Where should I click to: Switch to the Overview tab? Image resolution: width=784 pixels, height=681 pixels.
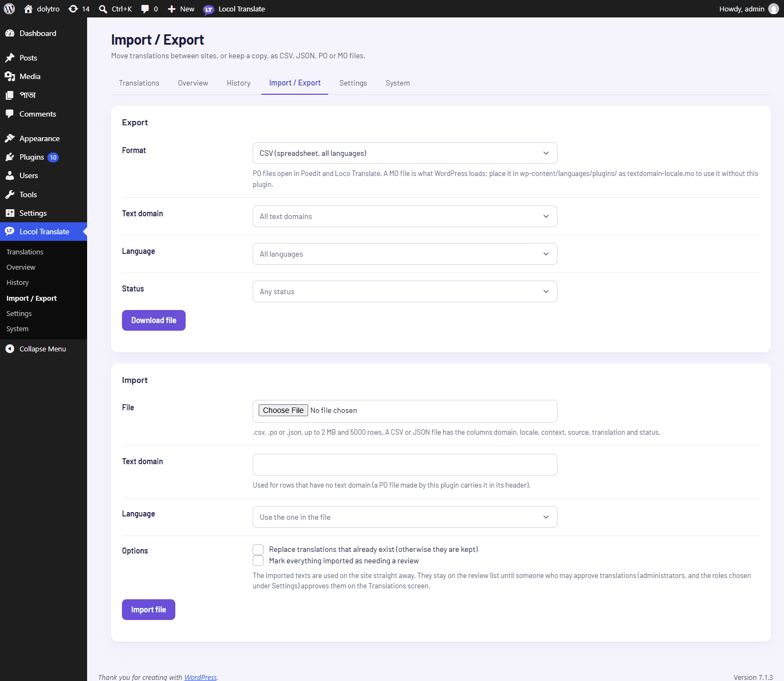(x=193, y=83)
